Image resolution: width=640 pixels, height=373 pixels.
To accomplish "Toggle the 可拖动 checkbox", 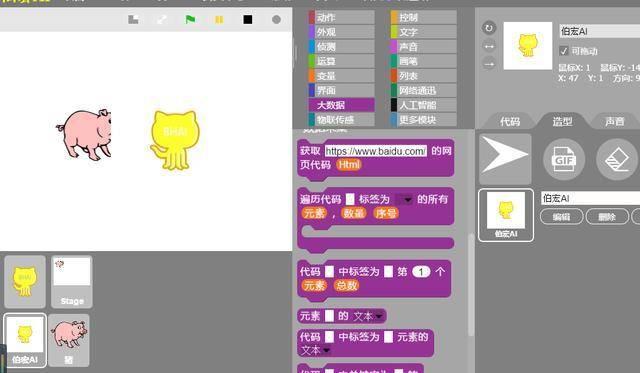I will pyautogui.click(x=564, y=51).
